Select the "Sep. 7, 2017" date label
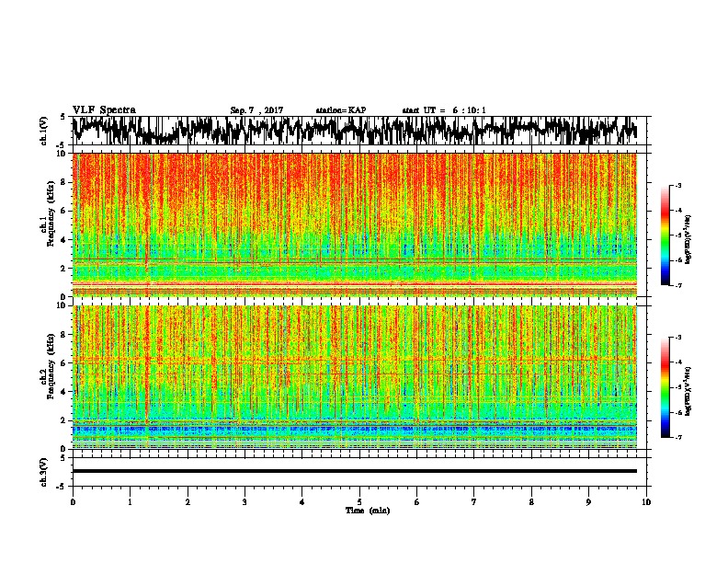 click(x=256, y=110)
